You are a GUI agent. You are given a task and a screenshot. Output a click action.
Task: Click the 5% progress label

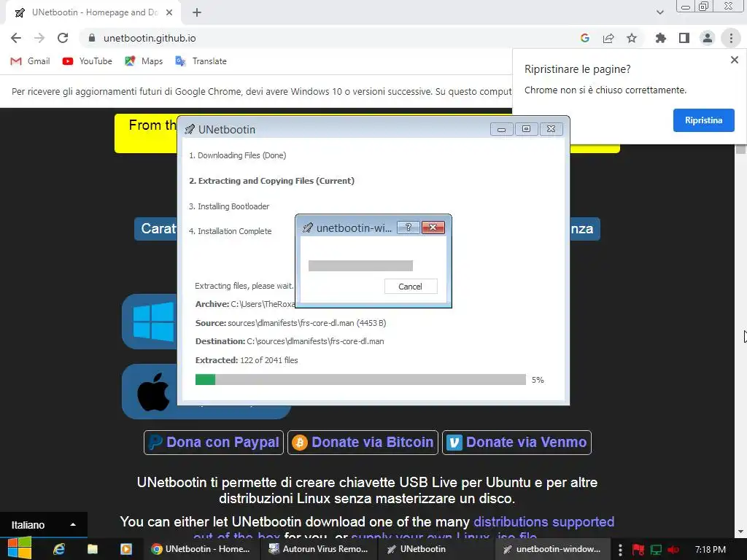click(538, 380)
